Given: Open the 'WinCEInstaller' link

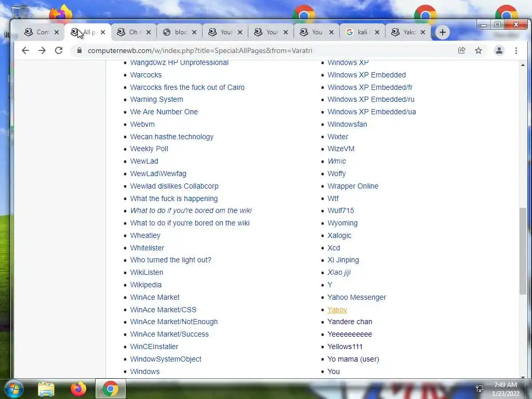Looking at the screenshot, I should point(154,347).
